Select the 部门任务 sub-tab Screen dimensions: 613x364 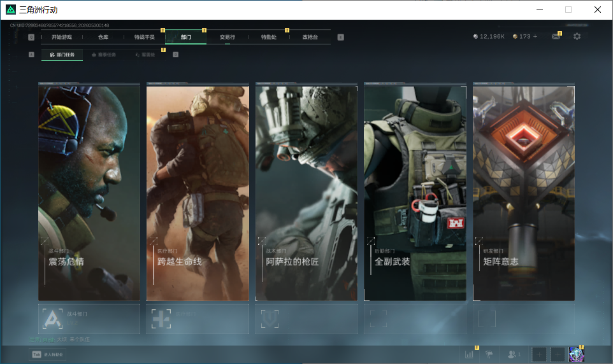pyautogui.click(x=62, y=55)
